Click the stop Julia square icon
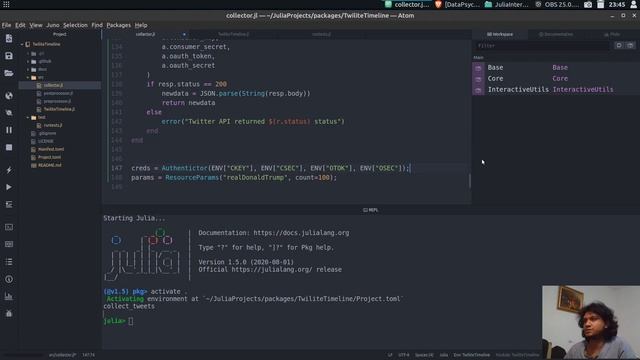Screen dimensions: 640x360 [x=9, y=147]
